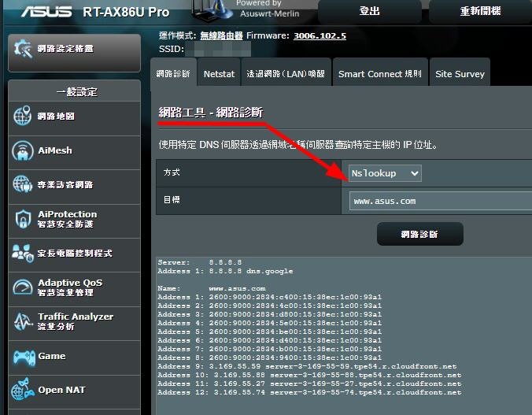Click the 目標 www.asus.com input field
This screenshot has height=415, width=532.
tap(441, 201)
